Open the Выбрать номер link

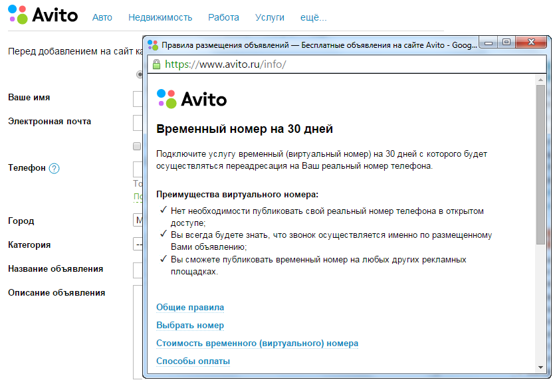click(190, 325)
